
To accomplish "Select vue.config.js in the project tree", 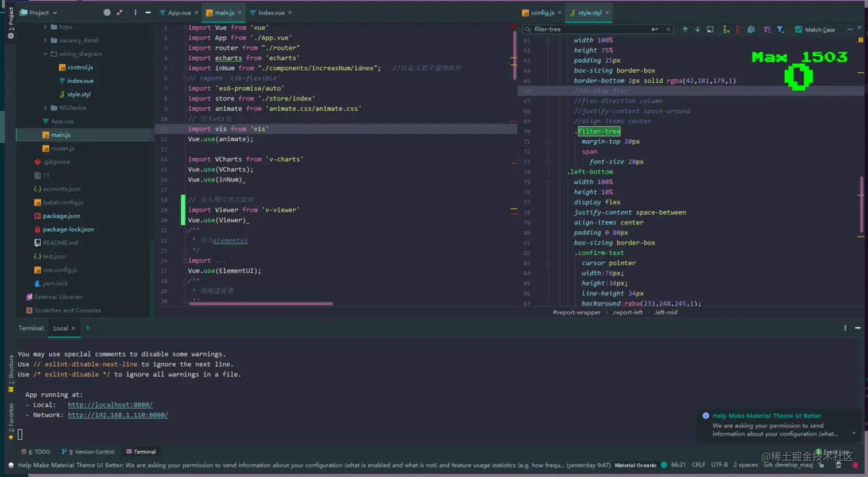I will pos(55,270).
